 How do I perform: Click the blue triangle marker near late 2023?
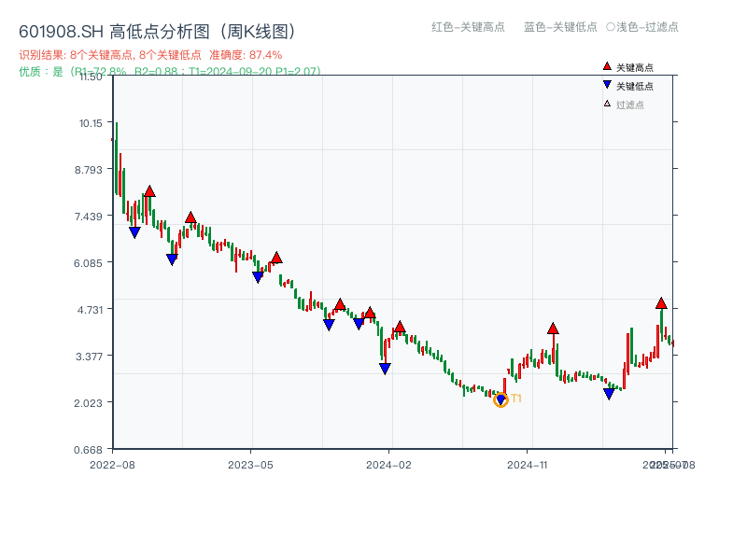(329, 324)
